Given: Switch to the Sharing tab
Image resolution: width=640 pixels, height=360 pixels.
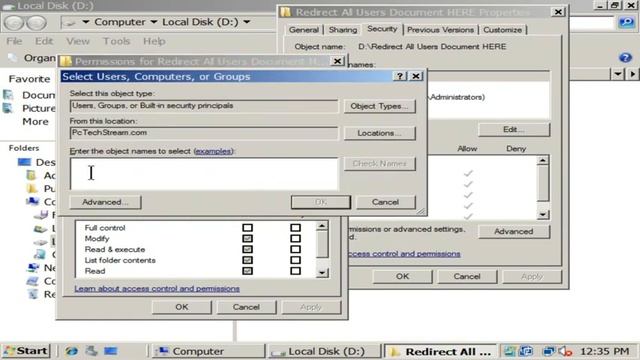Looking at the screenshot, I should click(x=343, y=30).
